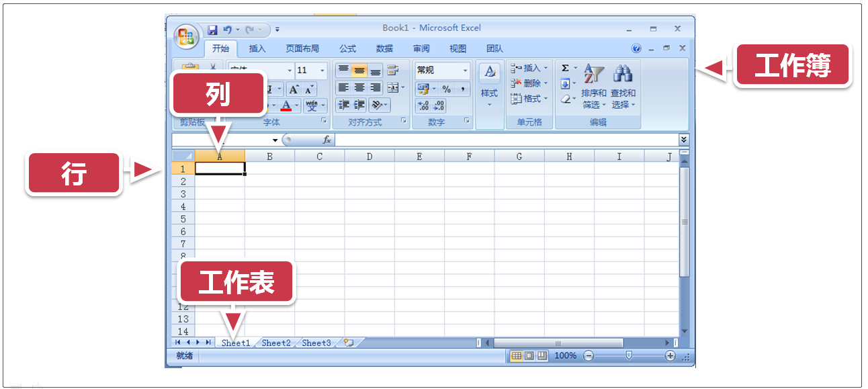Toggle Align Text Right button
The height and width of the screenshot is (389, 868).
(376, 87)
